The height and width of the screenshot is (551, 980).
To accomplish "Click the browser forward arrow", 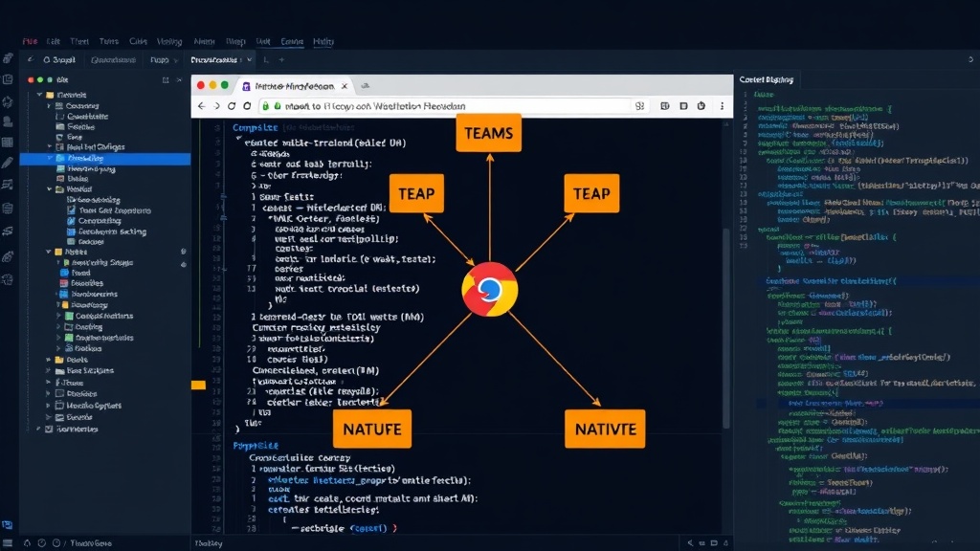I will [217, 106].
